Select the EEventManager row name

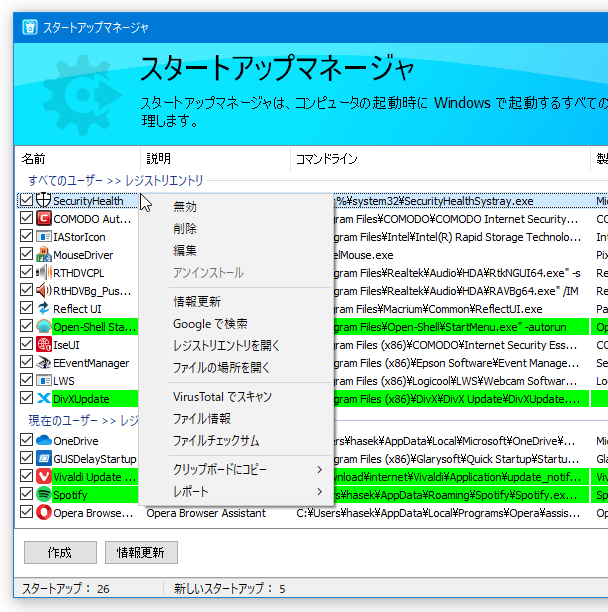[91, 363]
